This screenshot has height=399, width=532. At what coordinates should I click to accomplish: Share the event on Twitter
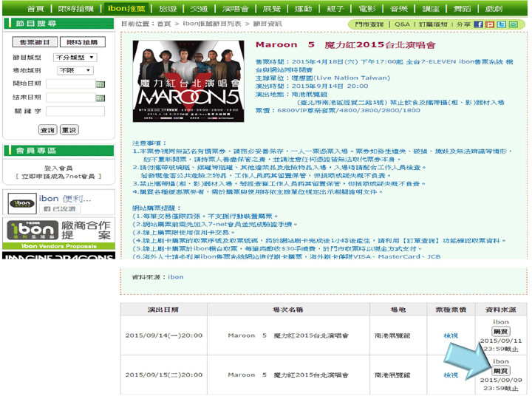point(501,24)
